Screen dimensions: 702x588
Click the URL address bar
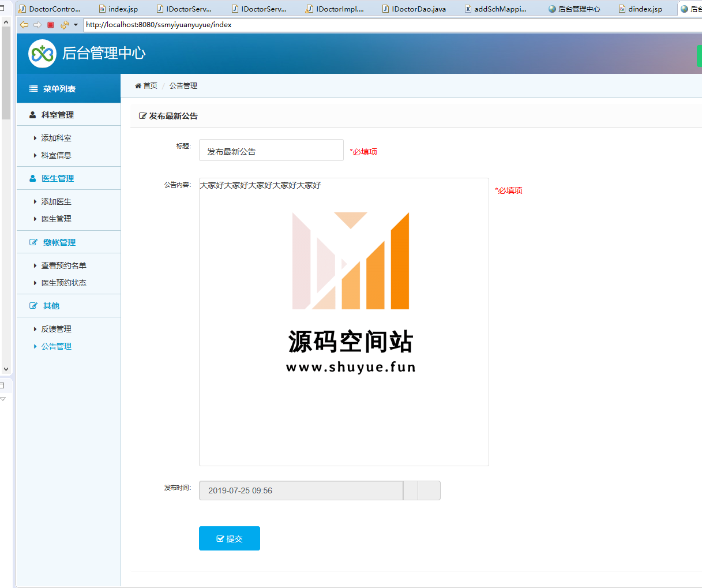[392, 25]
